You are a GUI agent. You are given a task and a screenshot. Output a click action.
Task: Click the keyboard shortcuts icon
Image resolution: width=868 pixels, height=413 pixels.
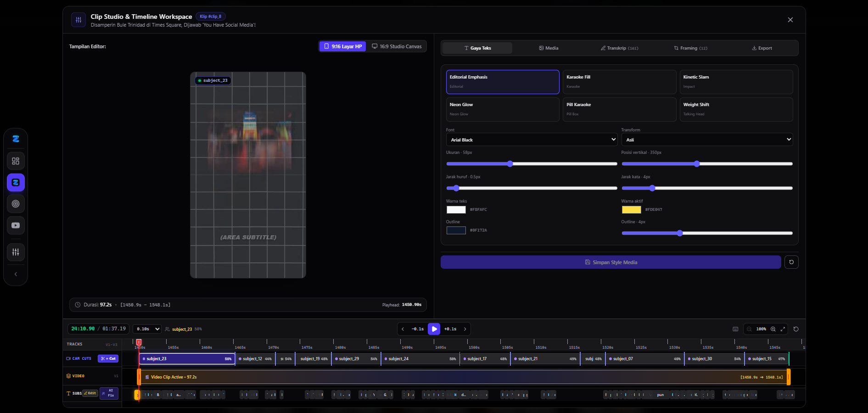coord(735,329)
